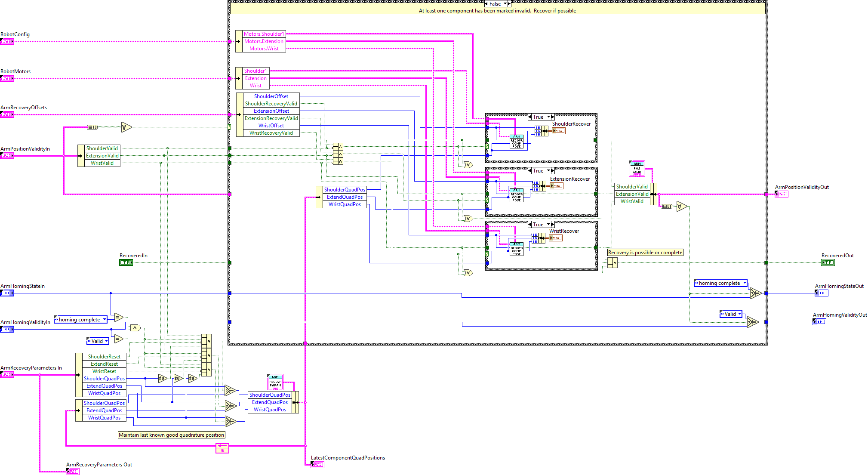Open the outer case structure False selector dropdown

coord(505,4)
